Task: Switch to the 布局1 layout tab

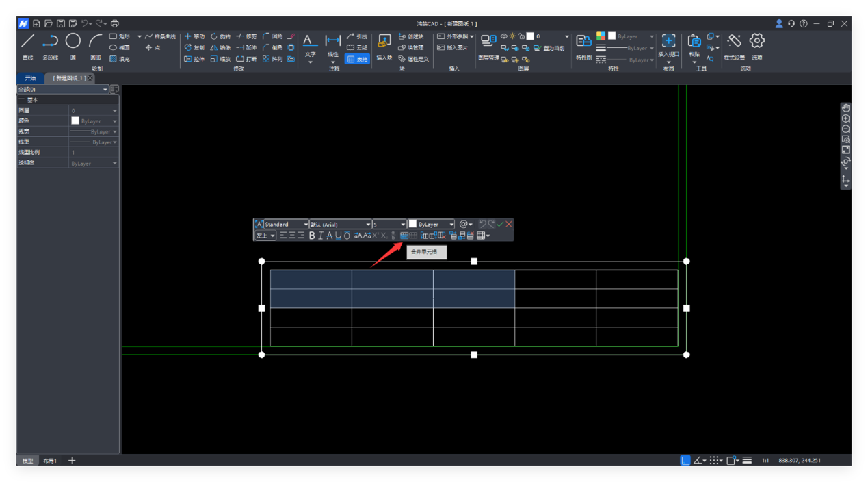Action: point(50,461)
